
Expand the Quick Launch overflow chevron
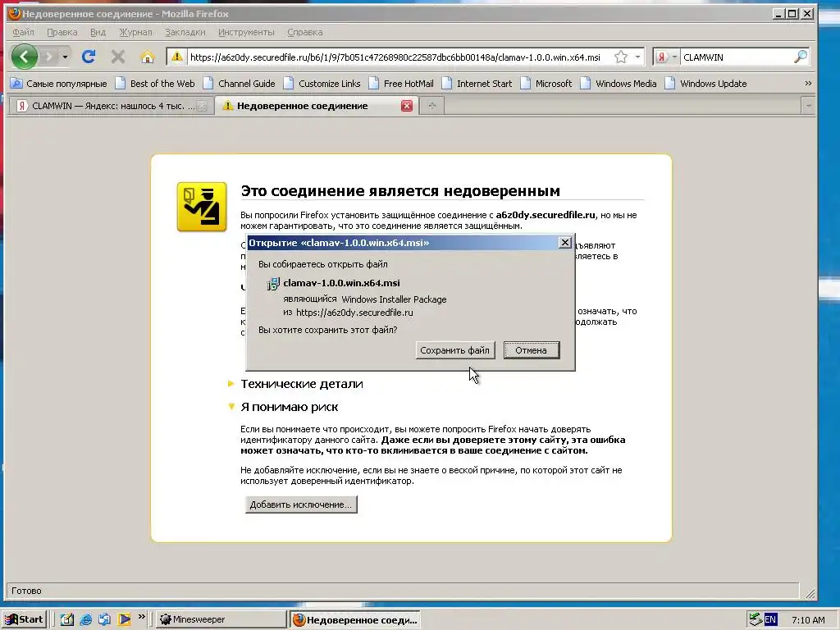pyautogui.click(x=141, y=617)
